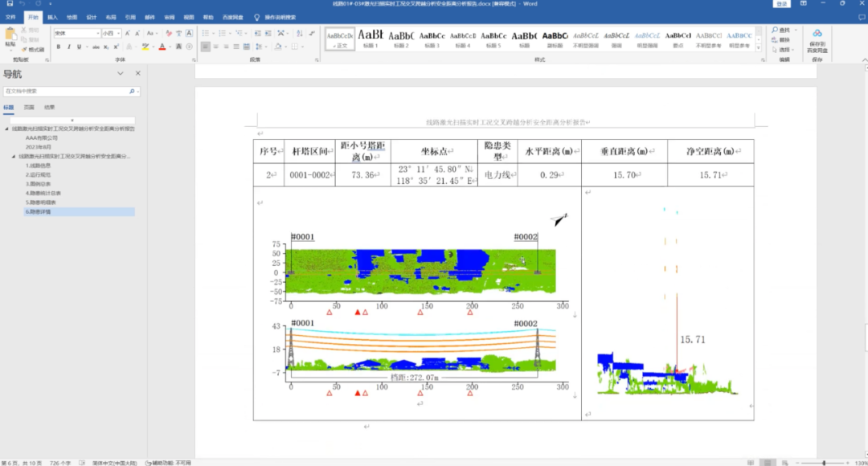Switch to 页面 tab in navigation pane

[29, 107]
